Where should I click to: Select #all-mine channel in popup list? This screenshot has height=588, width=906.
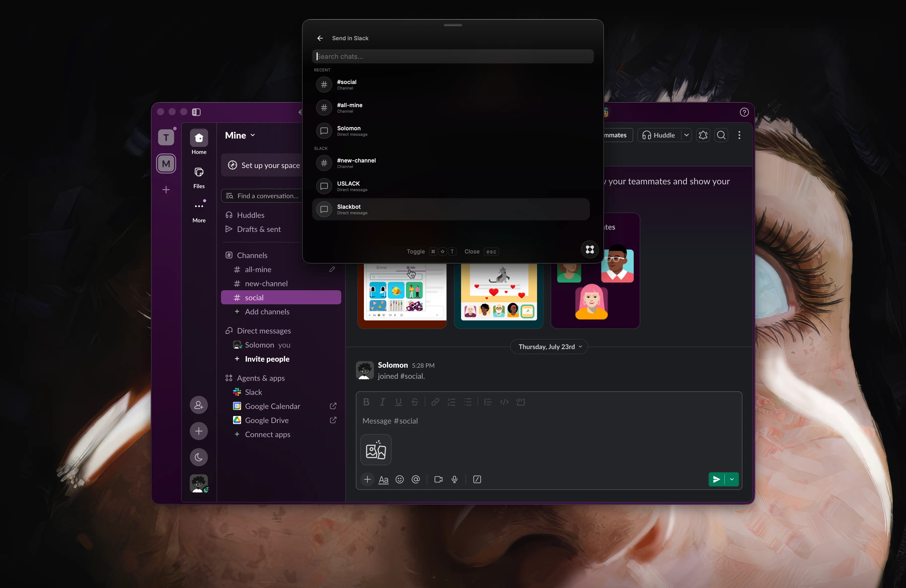point(451,108)
